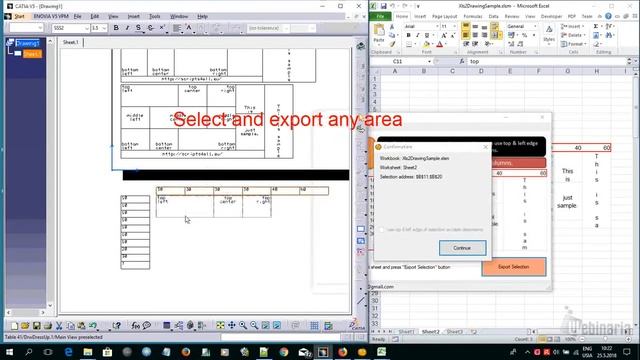Click the Copy icon in CATIA bottom toolbar
640x360 pixels.
70,325
